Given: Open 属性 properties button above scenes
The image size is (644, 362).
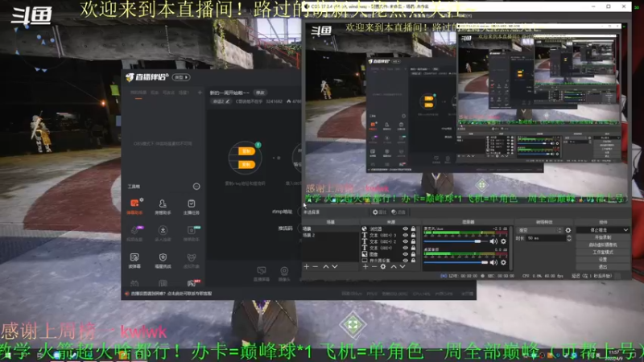Looking at the screenshot, I should point(379,212).
